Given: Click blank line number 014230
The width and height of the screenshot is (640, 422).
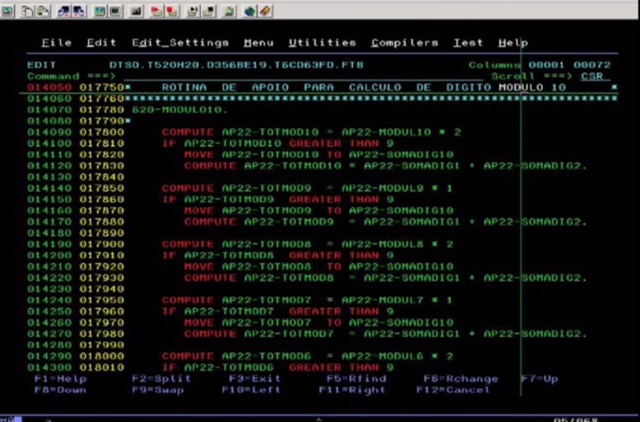Looking at the screenshot, I should click(49, 289).
